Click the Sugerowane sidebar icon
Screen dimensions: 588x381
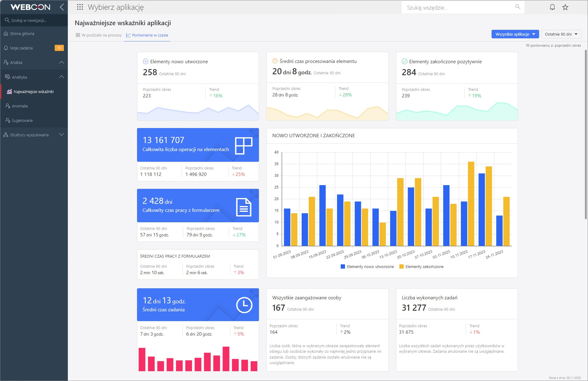(x=8, y=120)
